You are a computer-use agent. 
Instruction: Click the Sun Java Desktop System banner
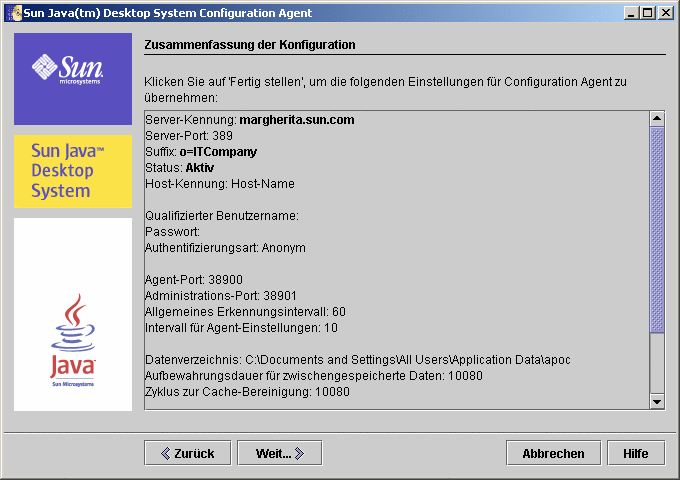coord(73,171)
